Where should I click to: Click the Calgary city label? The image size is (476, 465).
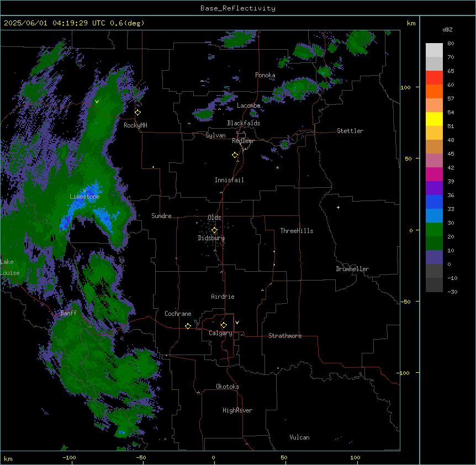221,333
